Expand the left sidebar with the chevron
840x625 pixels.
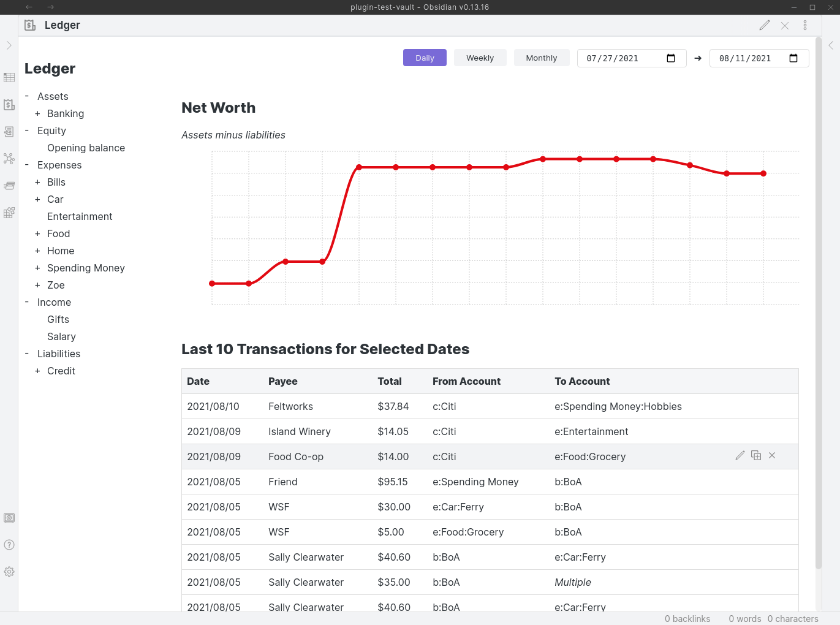(x=9, y=45)
